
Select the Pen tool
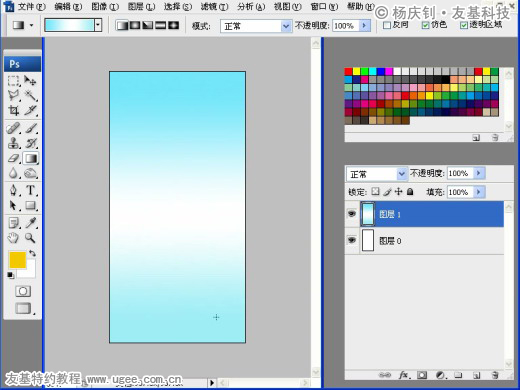click(x=13, y=190)
